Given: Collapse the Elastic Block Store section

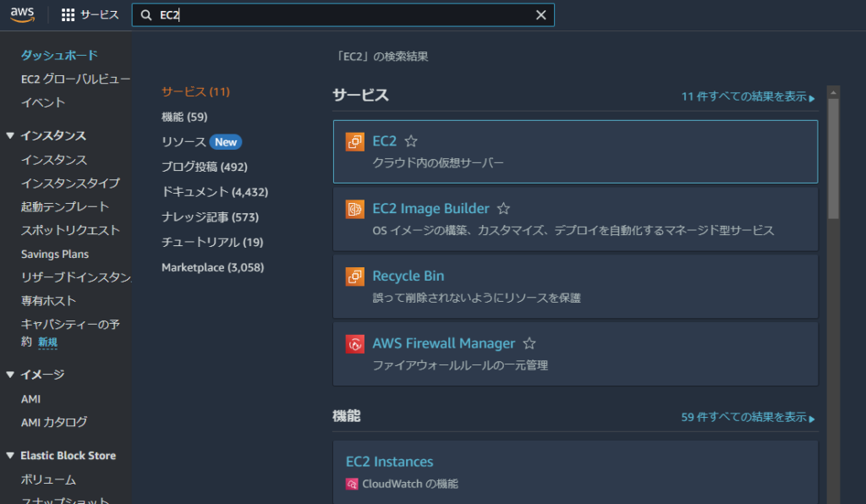Looking at the screenshot, I should coord(10,456).
